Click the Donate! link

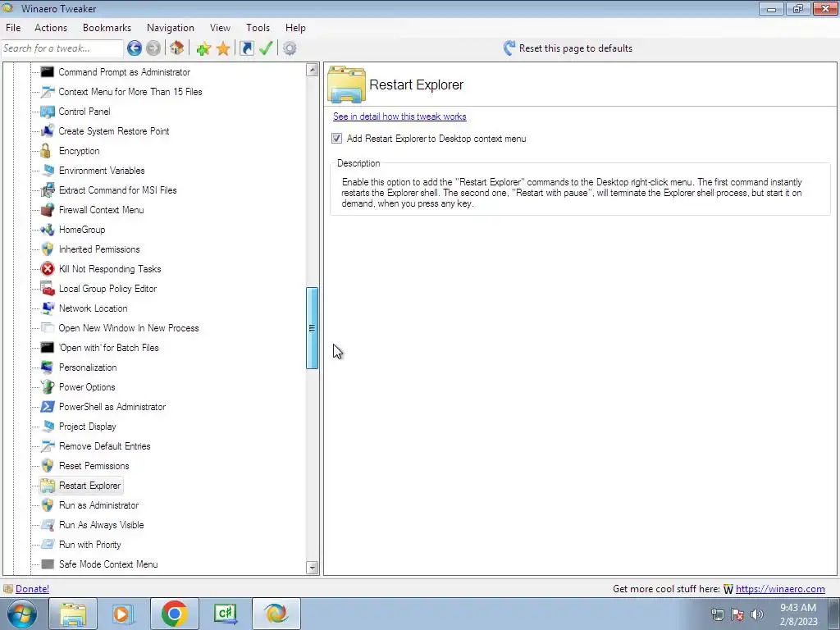32,589
